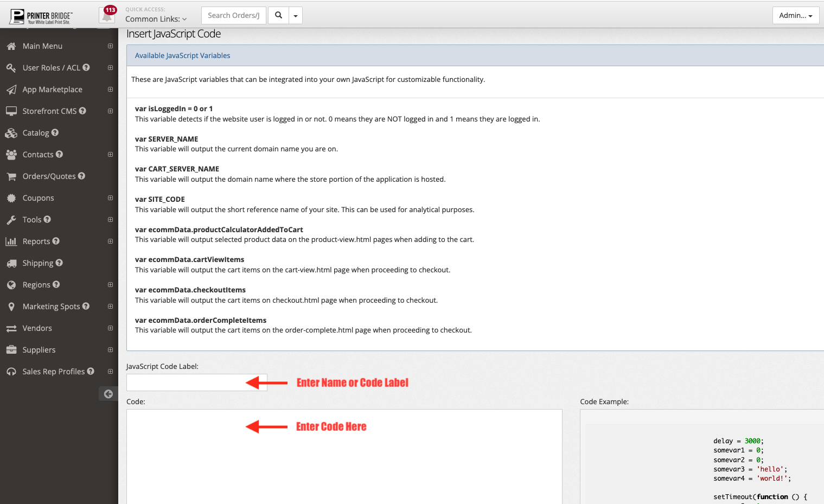Open search options caret dropdown
824x504 pixels.
296,16
